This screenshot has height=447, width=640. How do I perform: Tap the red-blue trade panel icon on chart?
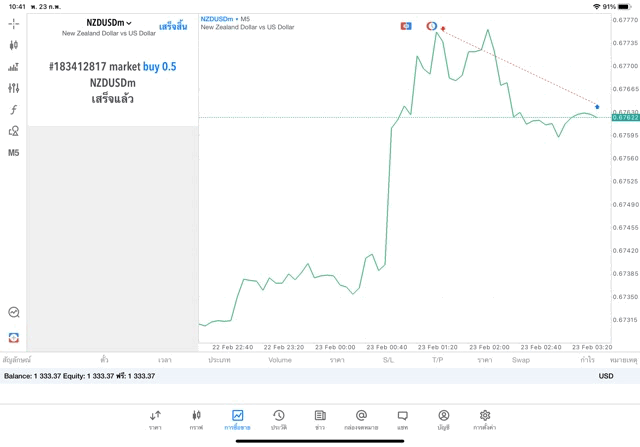tap(406, 26)
